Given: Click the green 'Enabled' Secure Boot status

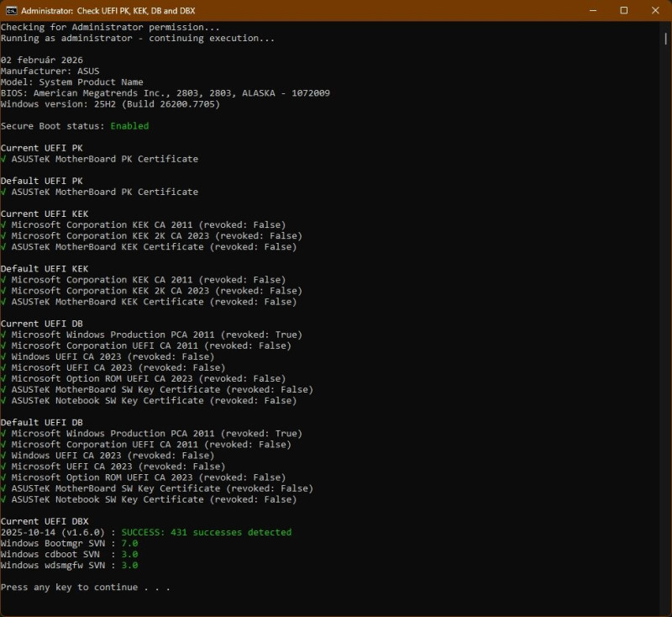Looking at the screenshot, I should 129,126.
